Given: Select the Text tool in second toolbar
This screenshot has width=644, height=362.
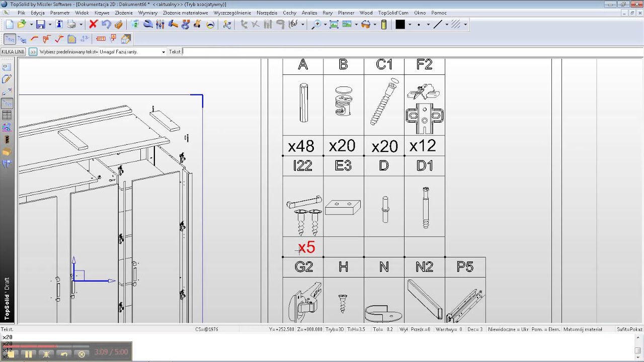Looking at the screenshot, I should 10,39.
